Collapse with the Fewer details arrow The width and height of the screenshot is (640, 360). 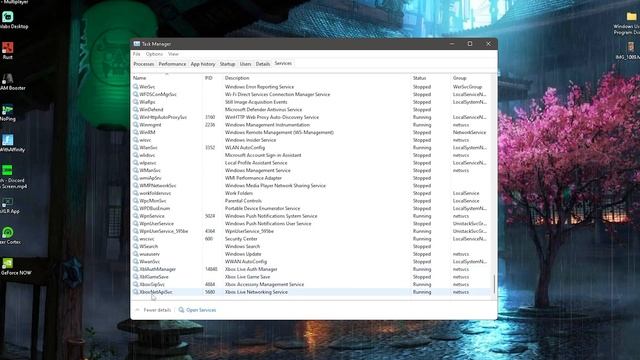(x=138, y=310)
